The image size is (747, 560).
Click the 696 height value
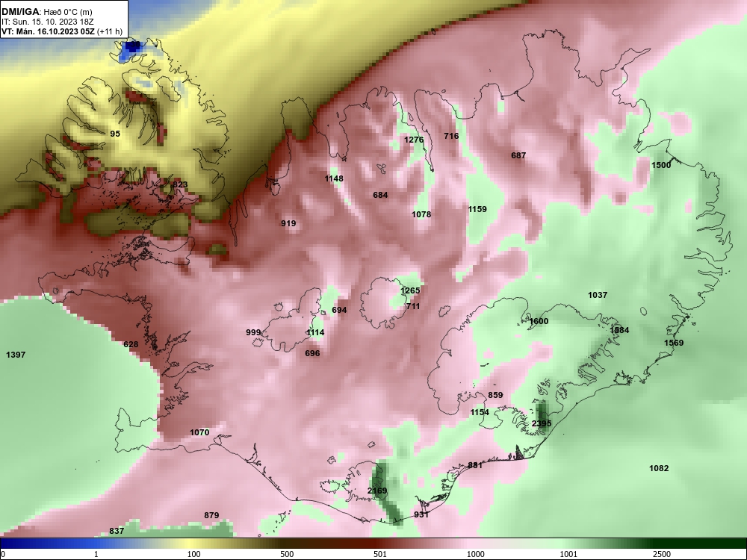tap(312, 353)
